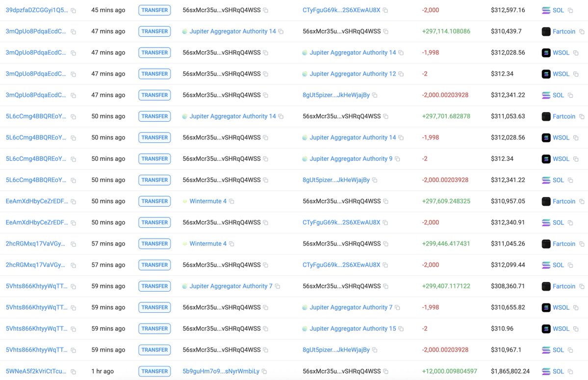Click TRANSFER badge in $310,439.7 row
Viewport: 588px width, 380px height.
coord(154,31)
